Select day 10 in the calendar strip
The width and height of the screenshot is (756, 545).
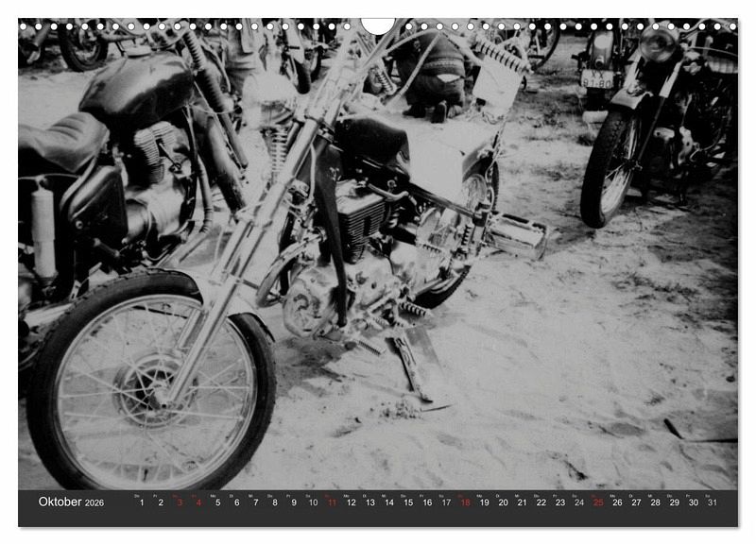(x=313, y=502)
